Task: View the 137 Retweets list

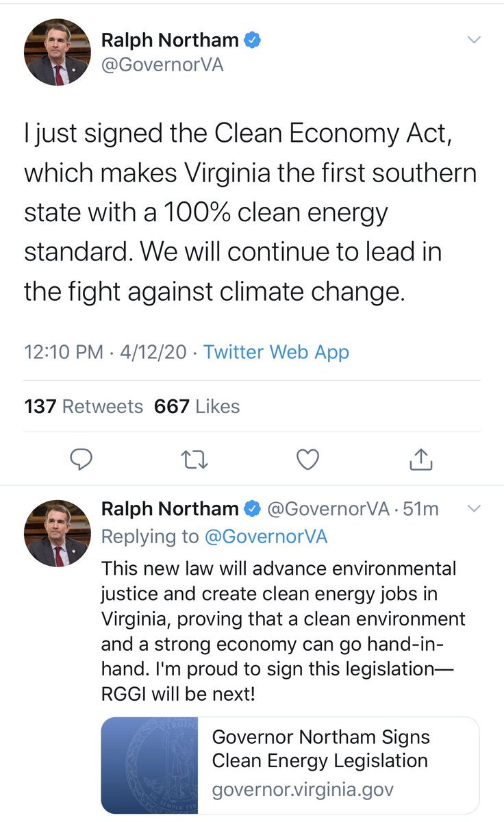Action: (x=84, y=406)
